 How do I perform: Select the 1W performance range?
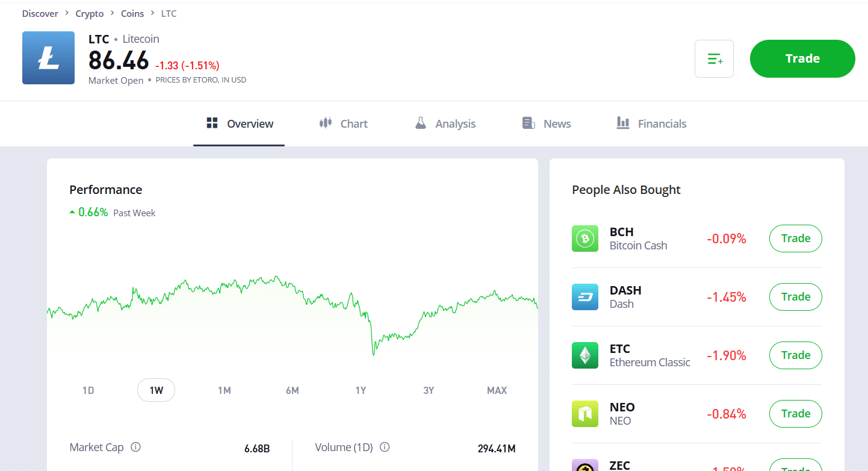click(157, 390)
